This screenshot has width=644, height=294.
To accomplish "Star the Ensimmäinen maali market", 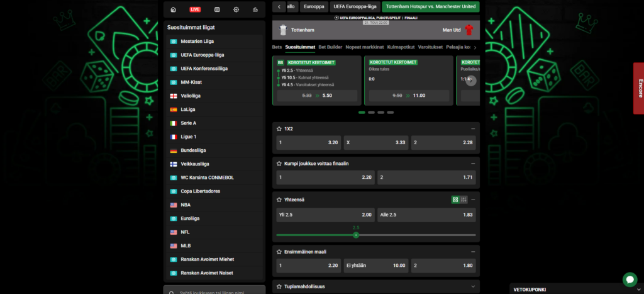I will coord(279,252).
